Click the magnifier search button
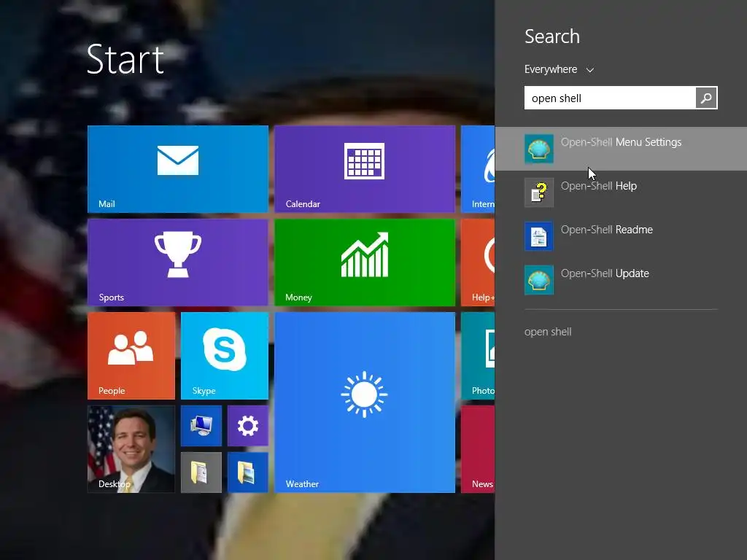Screen dimensions: 747x560 (x=706, y=98)
